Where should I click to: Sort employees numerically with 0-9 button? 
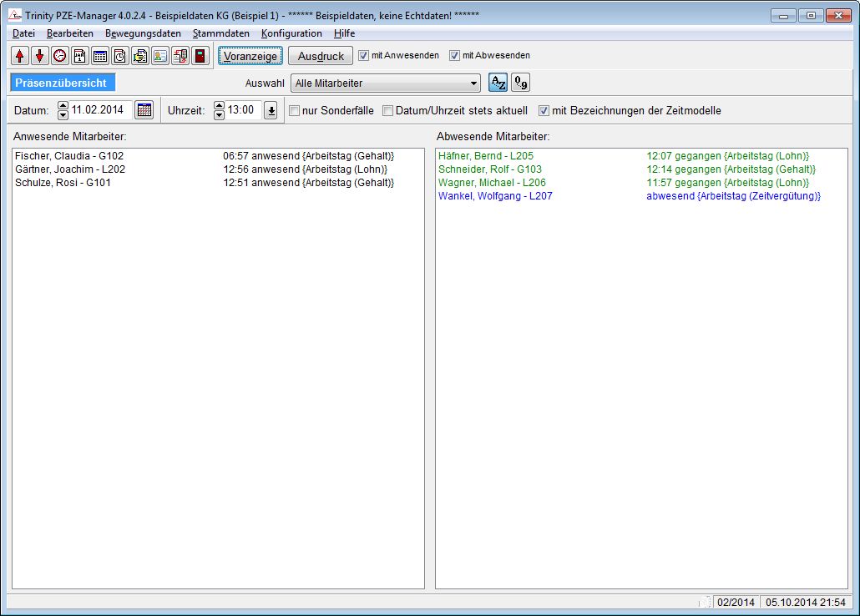coord(520,83)
